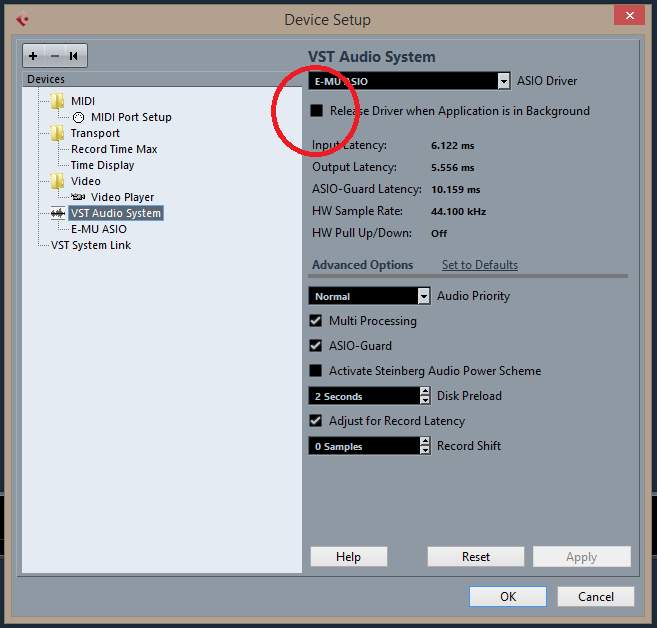Click the MIDI Port Setup connector icon
This screenshot has width=657, height=628.
78,117
